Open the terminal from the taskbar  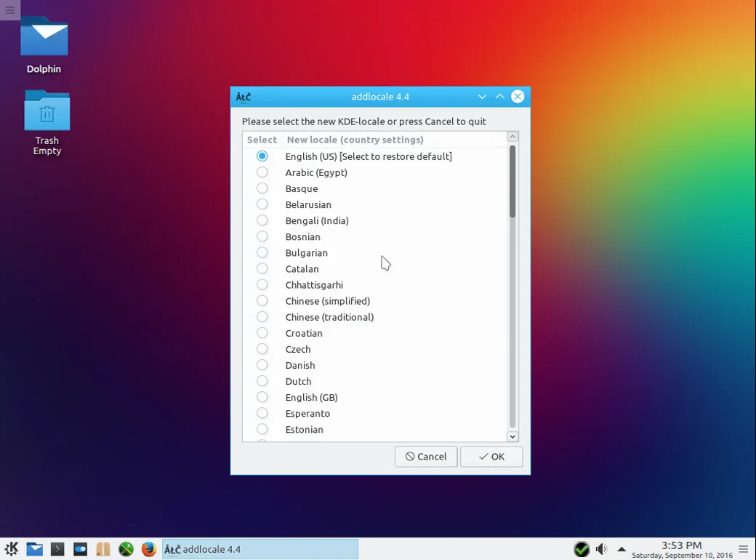point(57,549)
